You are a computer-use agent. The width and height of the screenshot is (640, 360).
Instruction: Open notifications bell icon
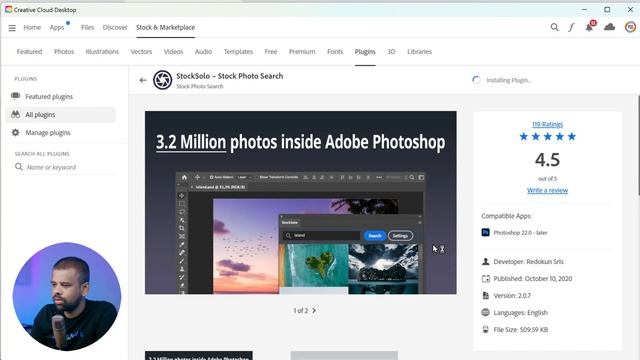(589, 27)
